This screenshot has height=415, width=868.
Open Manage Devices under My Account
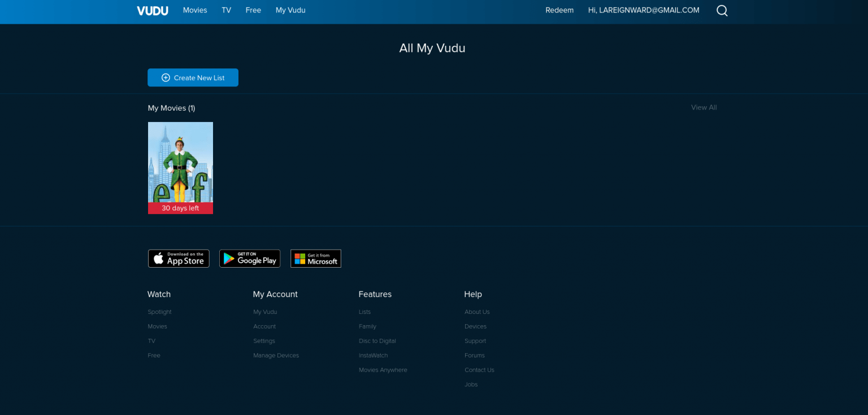tap(276, 355)
